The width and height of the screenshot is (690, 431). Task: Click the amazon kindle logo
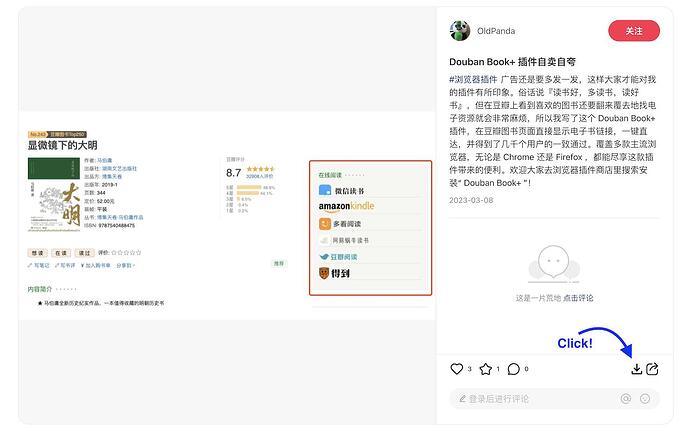coord(346,206)
